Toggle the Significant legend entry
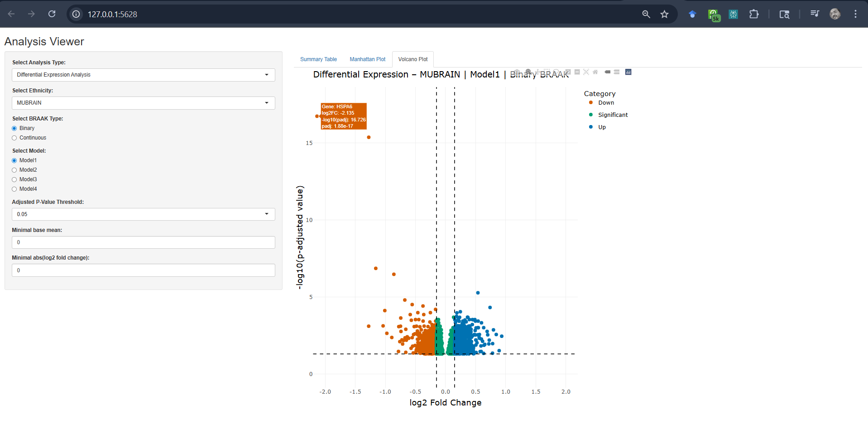 [613, 115]
